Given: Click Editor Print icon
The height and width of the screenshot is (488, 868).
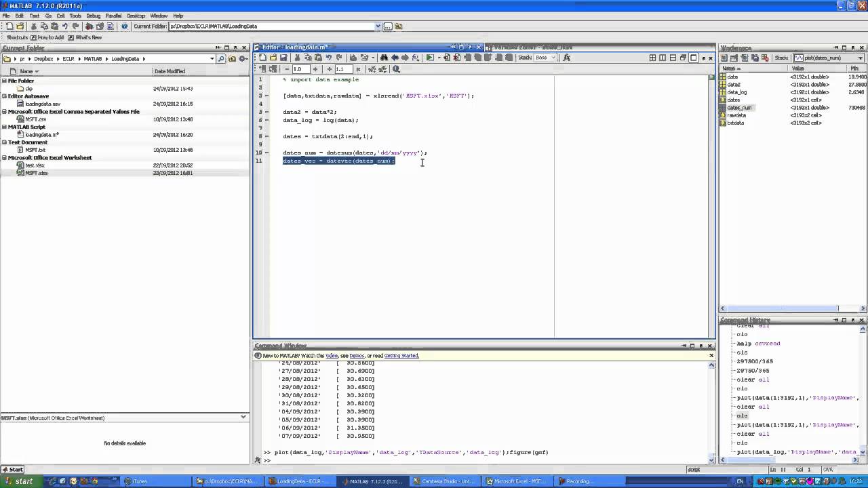Looking at the screenshot, I should tap(353, 58).
